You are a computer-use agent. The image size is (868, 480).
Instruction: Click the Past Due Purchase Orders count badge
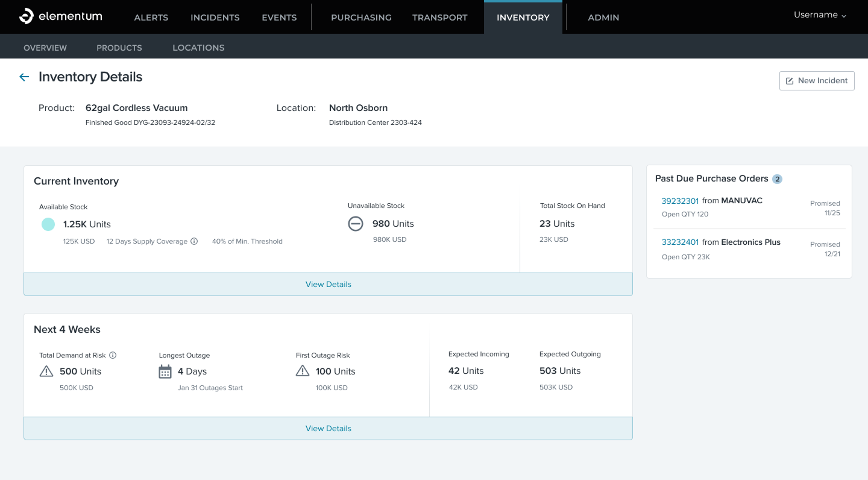(x=778, y=179)
